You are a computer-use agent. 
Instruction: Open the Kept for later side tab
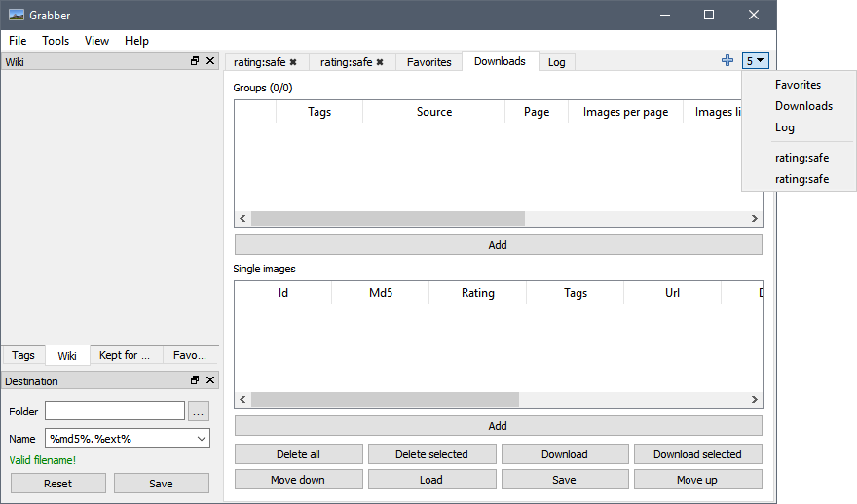point(125,355)
